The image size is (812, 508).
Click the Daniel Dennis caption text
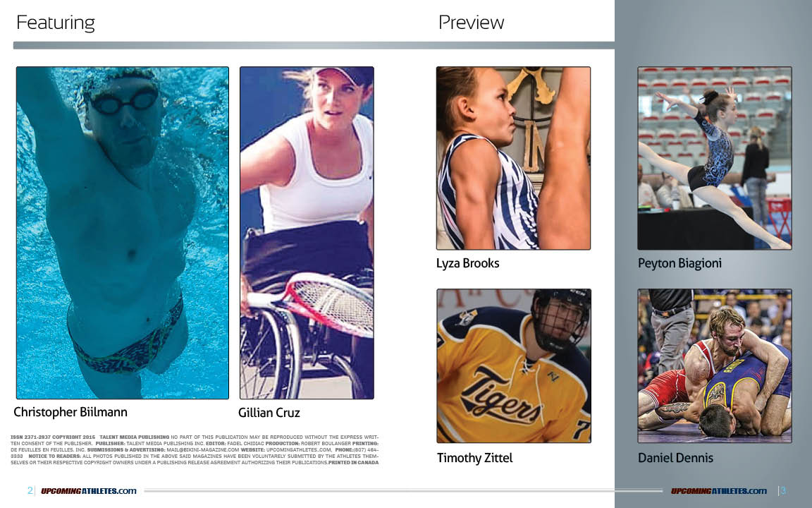pyautogui.click(x=675, y=458)
